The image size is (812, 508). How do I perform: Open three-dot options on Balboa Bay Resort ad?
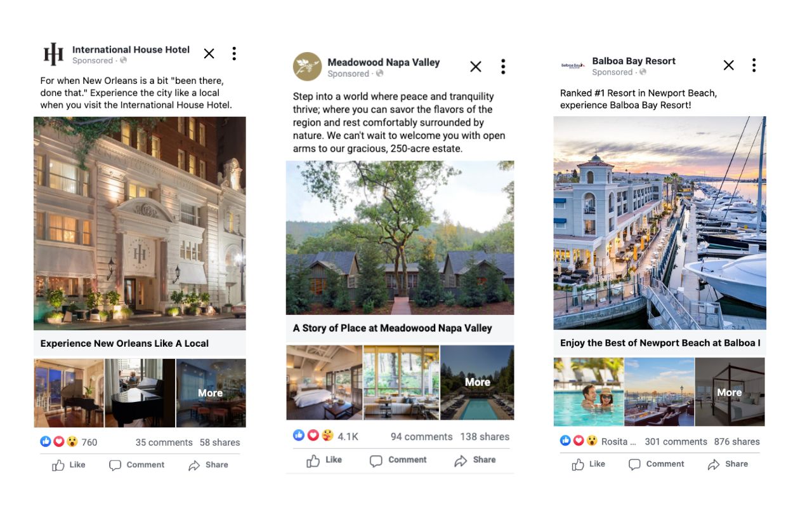[754, 65]
